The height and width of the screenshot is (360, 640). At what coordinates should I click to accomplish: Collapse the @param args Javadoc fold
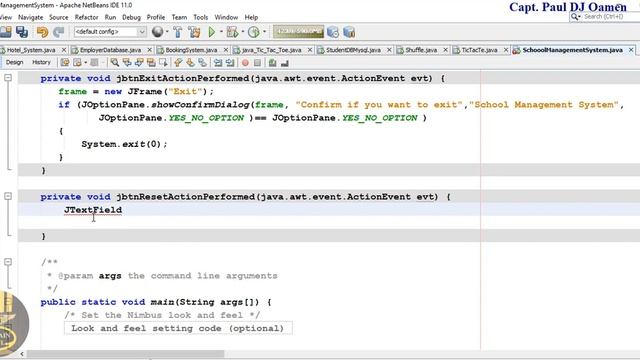pos(8,262)
